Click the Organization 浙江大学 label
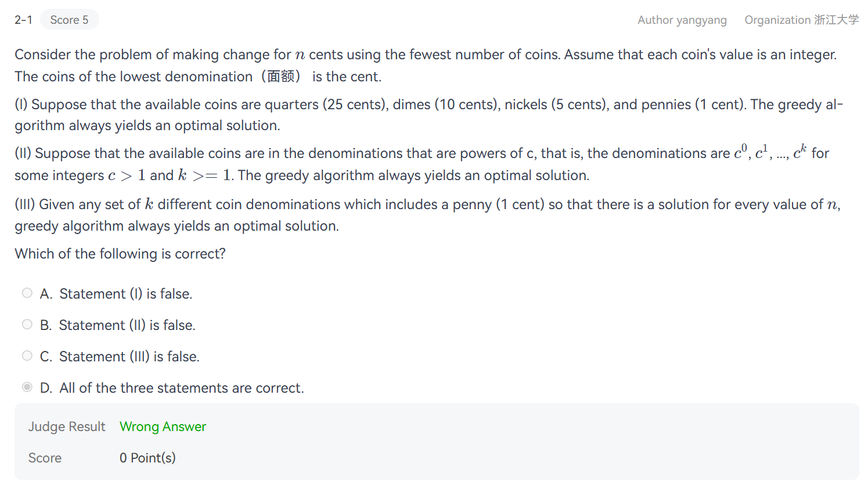Screen dimensions: 868x488 801,20
